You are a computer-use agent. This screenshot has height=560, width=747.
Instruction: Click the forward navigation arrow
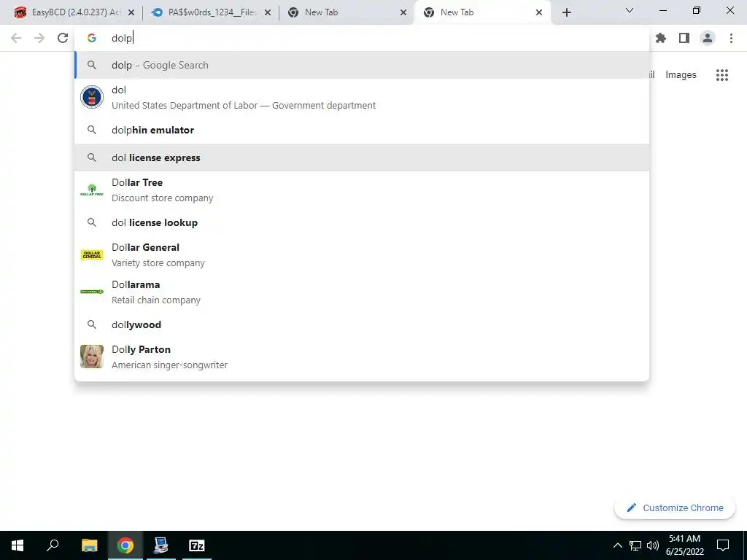coord(39,38)
